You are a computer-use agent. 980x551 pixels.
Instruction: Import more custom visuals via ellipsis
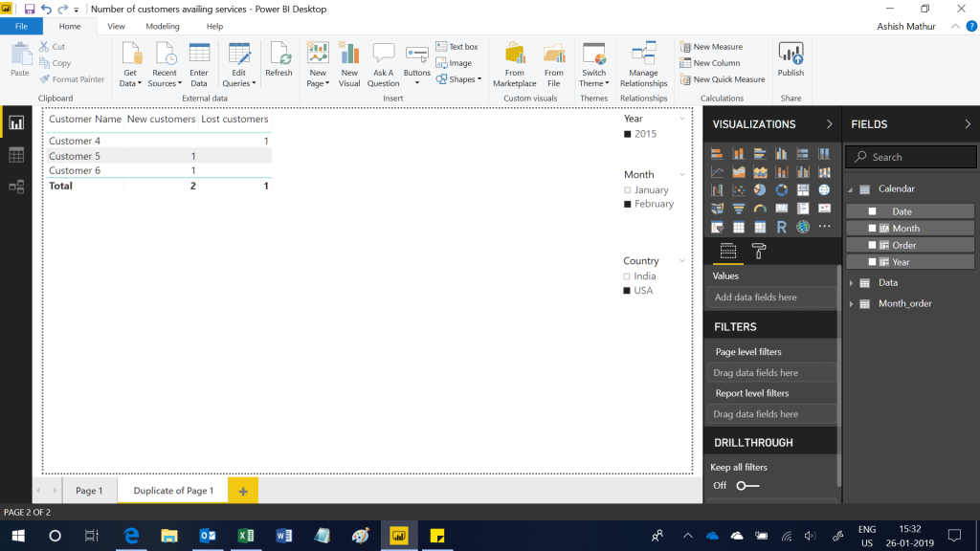[x=824, y=226]
